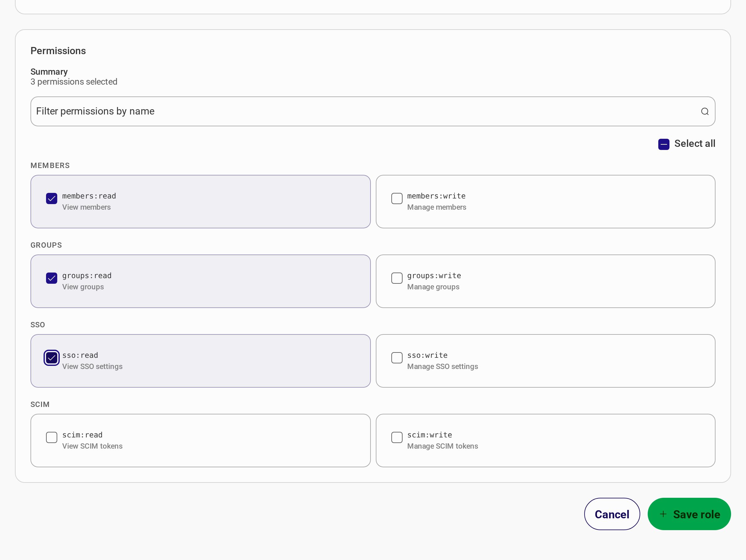Click the Cancel button
Viewport: 746px width, 560px height.
(x=612, y=514)
